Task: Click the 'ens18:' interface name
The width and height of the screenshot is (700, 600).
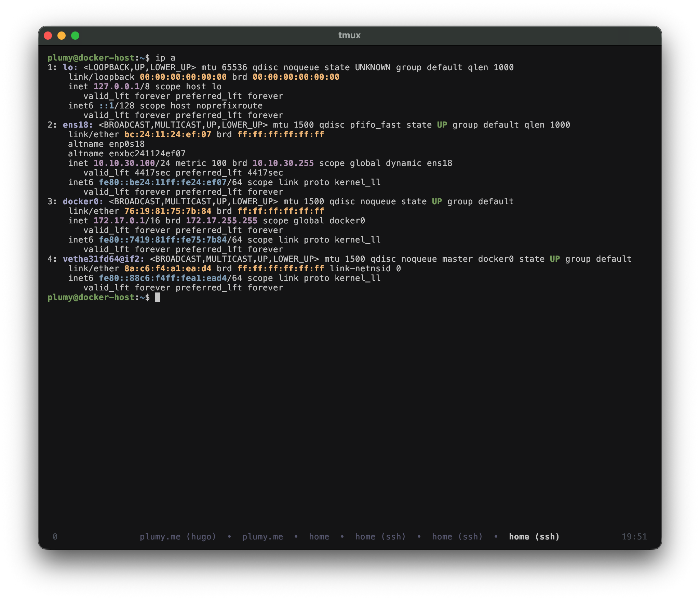Action: click(x=78, y=125)
